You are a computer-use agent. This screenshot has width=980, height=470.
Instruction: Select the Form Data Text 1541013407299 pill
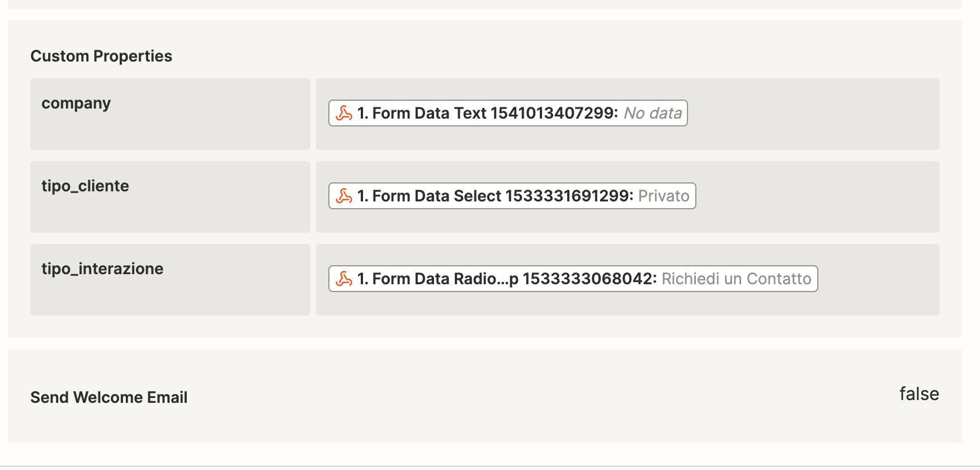508,113
